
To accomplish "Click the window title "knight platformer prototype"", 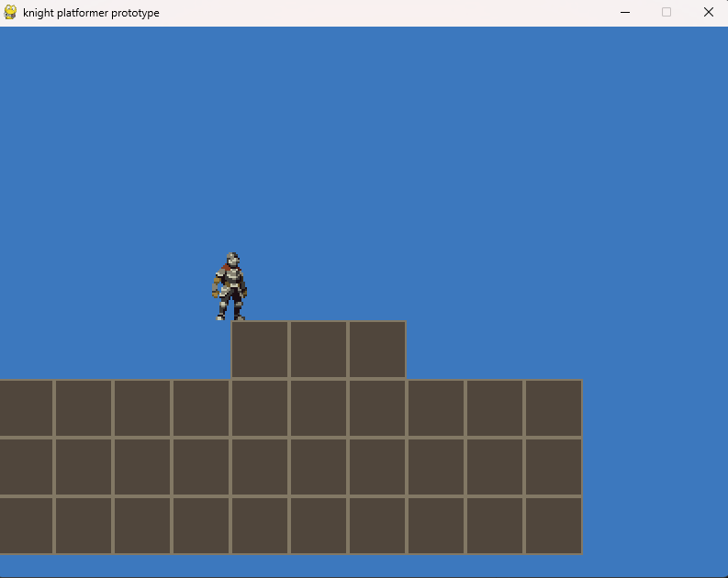I will tap(91, 13).
